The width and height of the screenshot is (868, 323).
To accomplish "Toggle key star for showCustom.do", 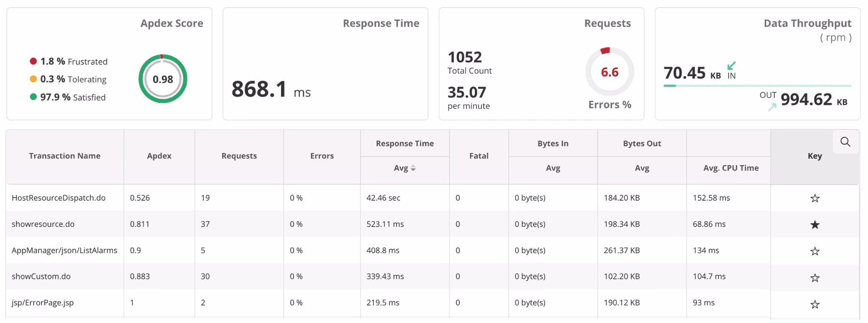I will pyautogui.click(x=815, y=278).
